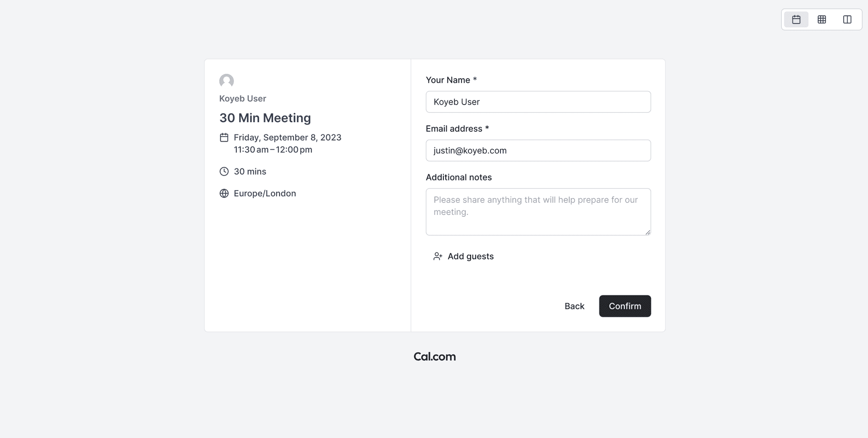Switch to weekly grid view icon
Image resolution: width=868 pixels, height=438 pixels.
point(822,19)
